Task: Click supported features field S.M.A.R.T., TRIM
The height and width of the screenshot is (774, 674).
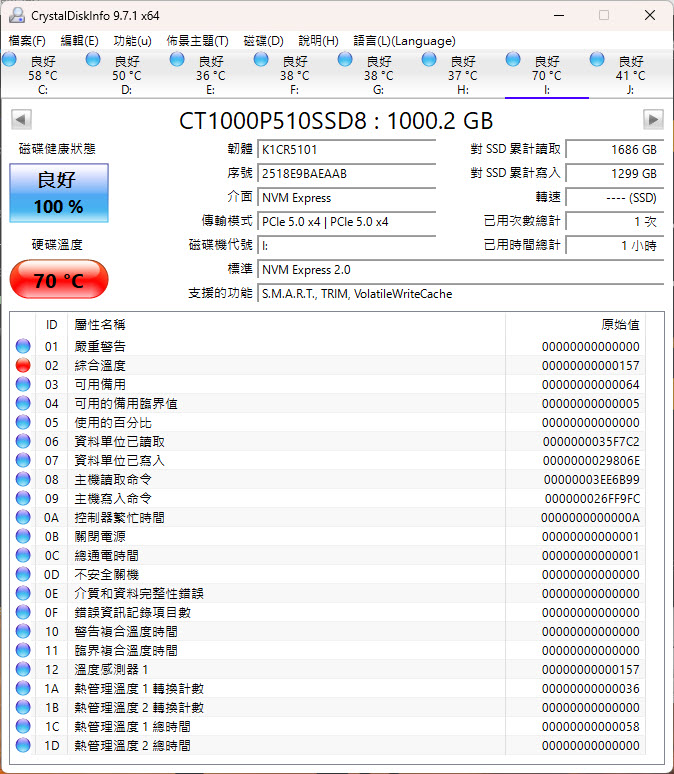Action: tap(461, 294)
